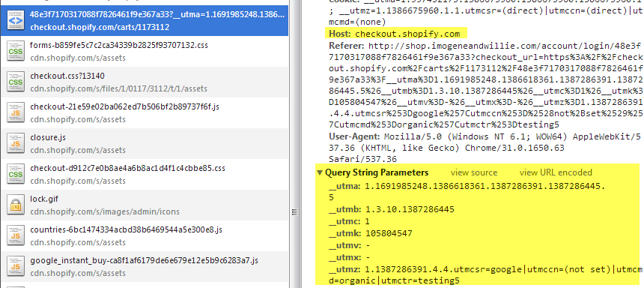Click the panel splitter drag handle

pyautogui.click(x=294, y=212)
